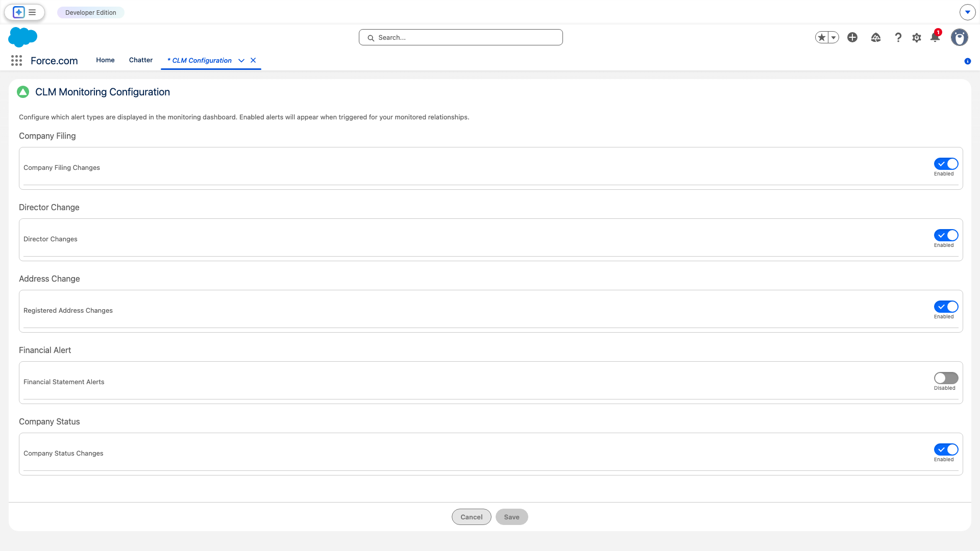Open the Setup gear menu
The height and width of the screenshot is (551, 980).
click(x=917, y=38)
